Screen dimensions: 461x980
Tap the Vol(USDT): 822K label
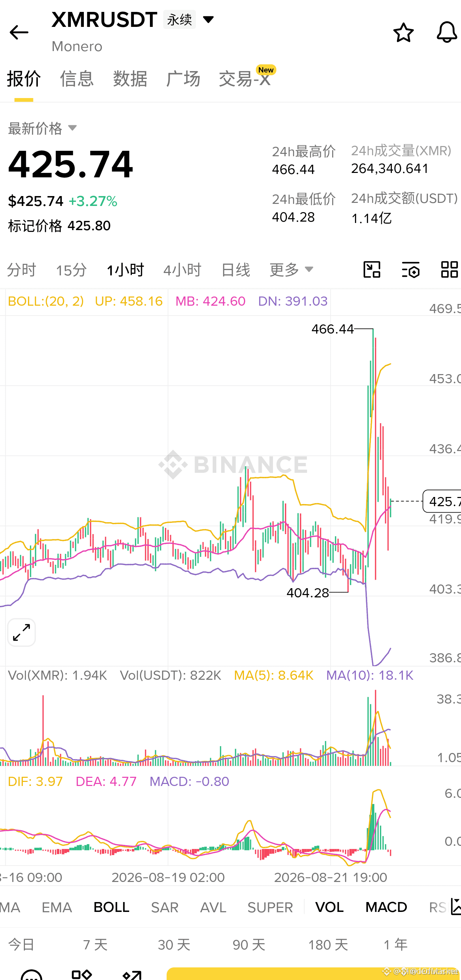pyautogui.click(x=171, y=675)
